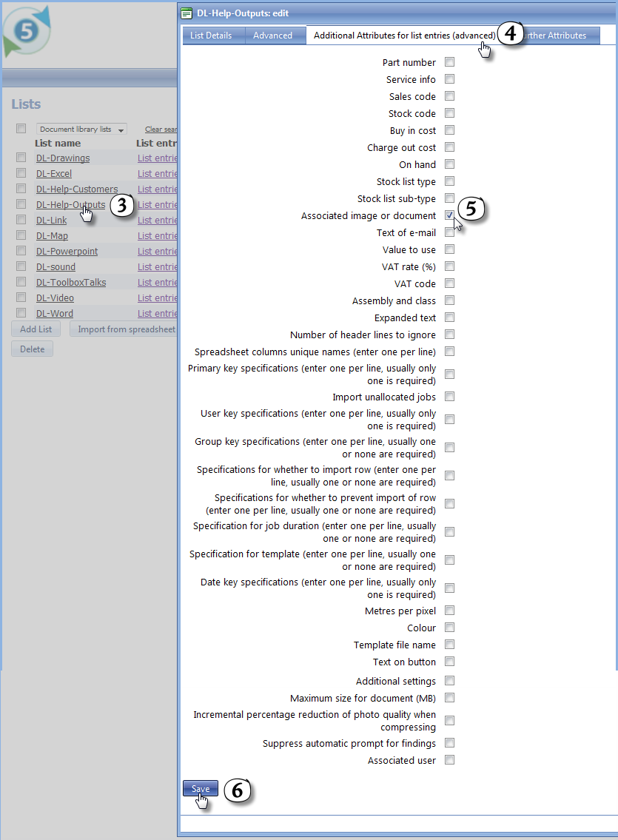Tick Number of header lines to ignore
The height and width of the screenshot is (840, 618).
click(450, 335)
